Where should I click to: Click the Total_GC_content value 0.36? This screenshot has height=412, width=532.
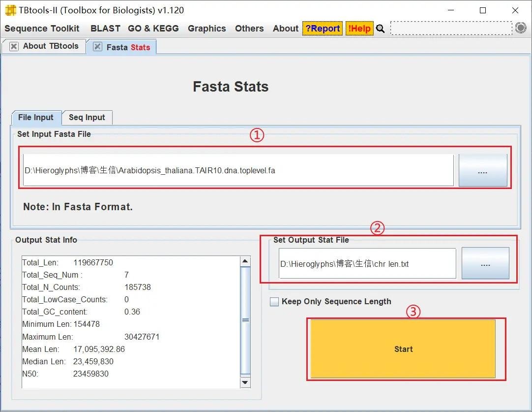click(x=132, y=312)
